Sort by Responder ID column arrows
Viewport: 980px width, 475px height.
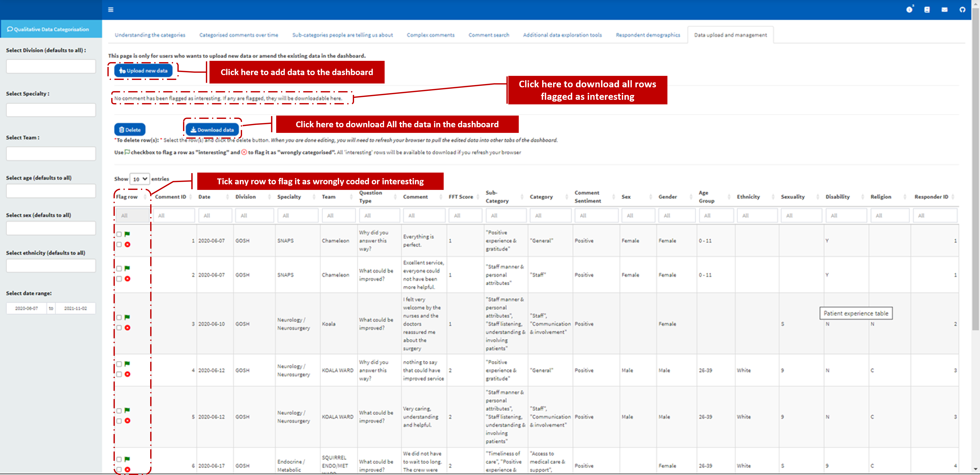coord(953,197)
